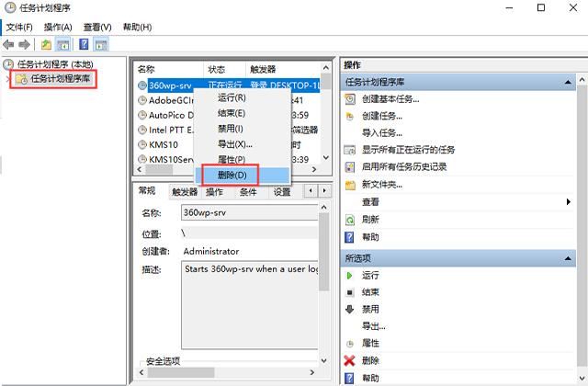Screen dimensions: 588x386
Task: Click the 禁用 down-arrow action
Action: (x=370, y=309)
